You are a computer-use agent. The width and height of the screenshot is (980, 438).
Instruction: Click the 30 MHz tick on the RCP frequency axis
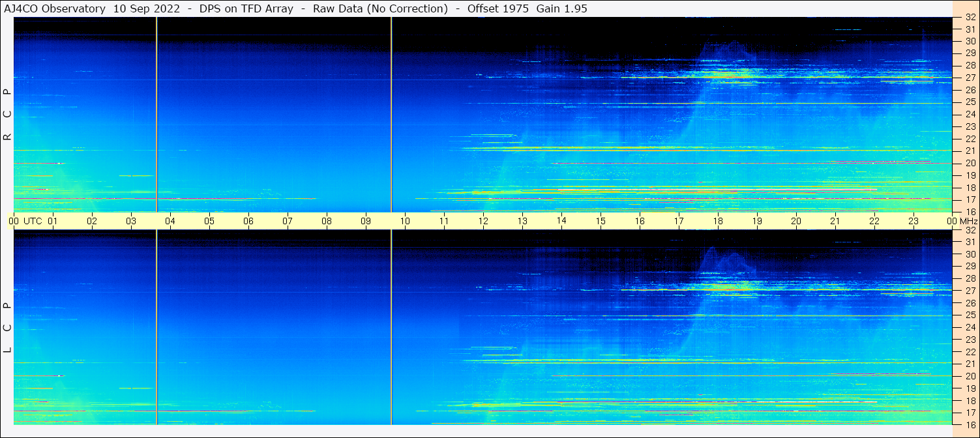point(970,41)
